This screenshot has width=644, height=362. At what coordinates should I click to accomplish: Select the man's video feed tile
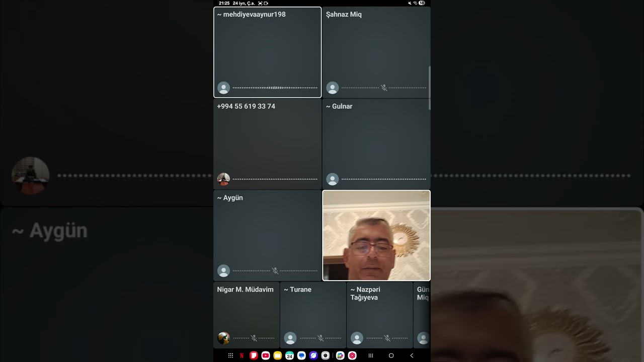pyautogui.click(x=376, y=235)
